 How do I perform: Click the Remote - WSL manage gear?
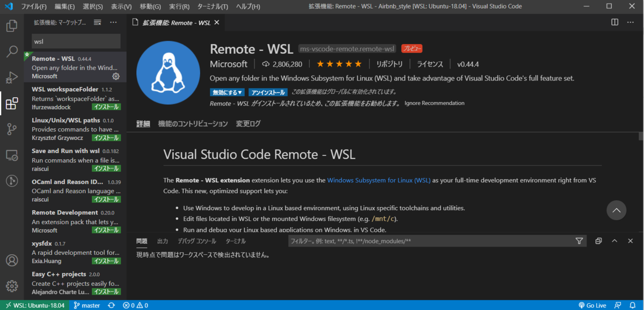tap(115, 77)
